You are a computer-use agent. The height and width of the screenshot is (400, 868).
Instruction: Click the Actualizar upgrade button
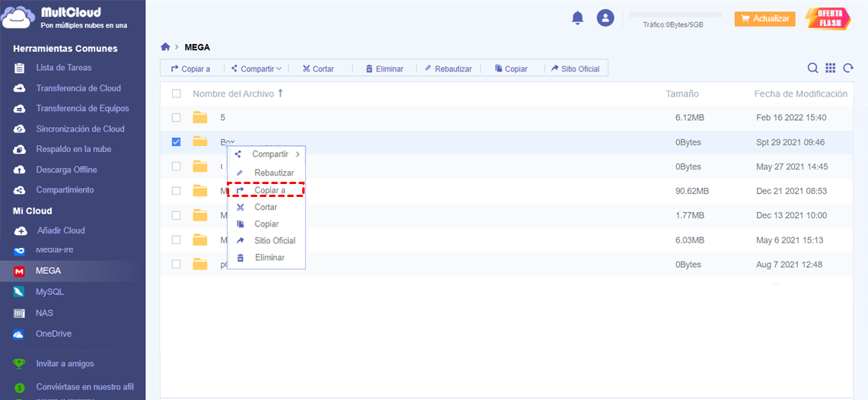click(764, 19)
